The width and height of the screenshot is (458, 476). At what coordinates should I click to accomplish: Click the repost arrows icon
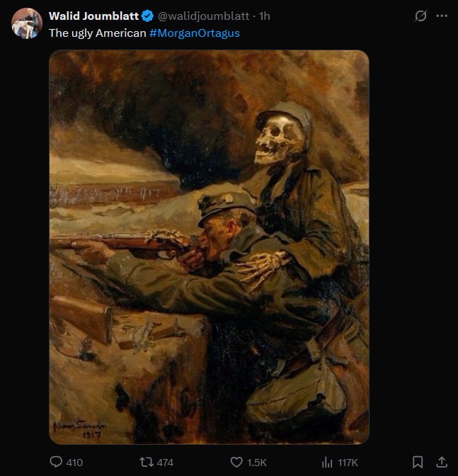[145, 462]
